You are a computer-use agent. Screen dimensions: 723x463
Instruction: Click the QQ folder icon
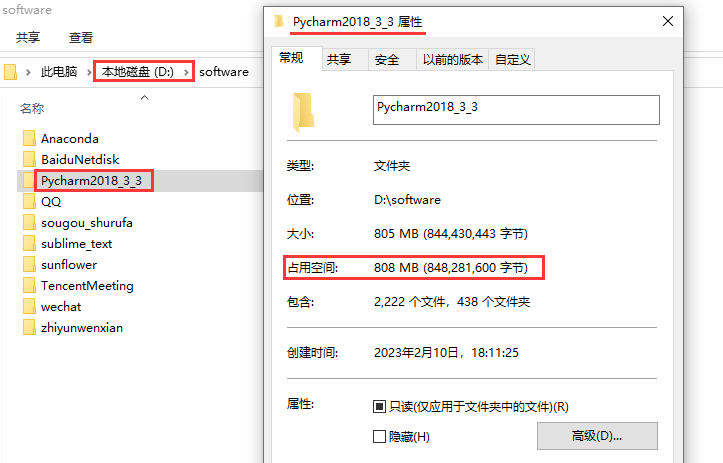point(29,202)
